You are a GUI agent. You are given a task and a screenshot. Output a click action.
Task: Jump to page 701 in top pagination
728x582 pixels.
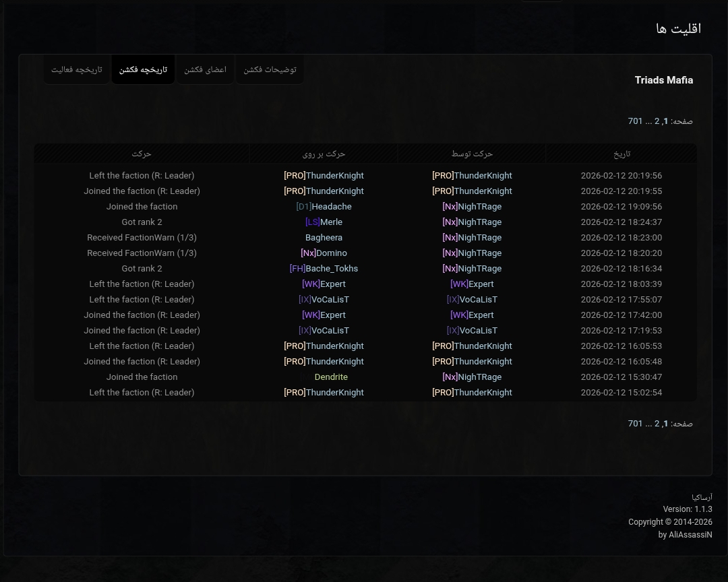[x=635, y=121]
